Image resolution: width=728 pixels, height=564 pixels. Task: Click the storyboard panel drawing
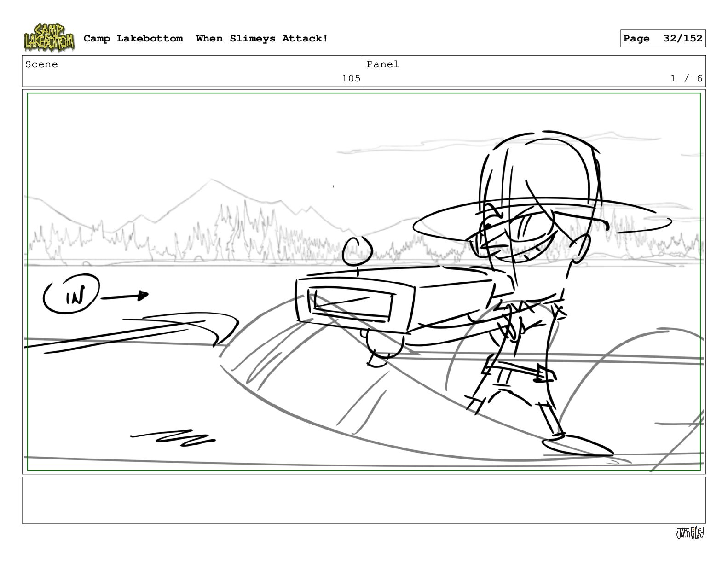click(364, 282)
